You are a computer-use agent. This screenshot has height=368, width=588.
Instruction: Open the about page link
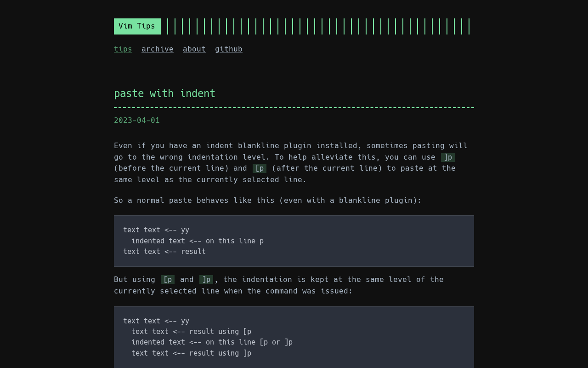pos(194,49)
